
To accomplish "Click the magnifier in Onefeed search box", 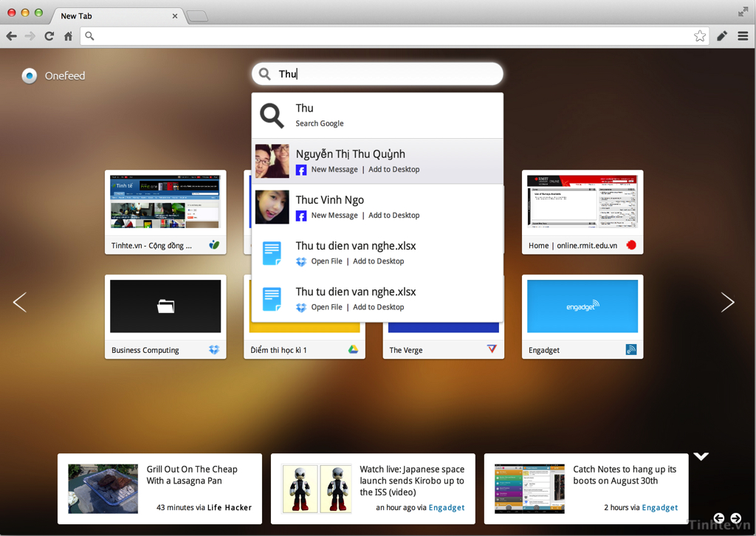I will pos(265,74).
